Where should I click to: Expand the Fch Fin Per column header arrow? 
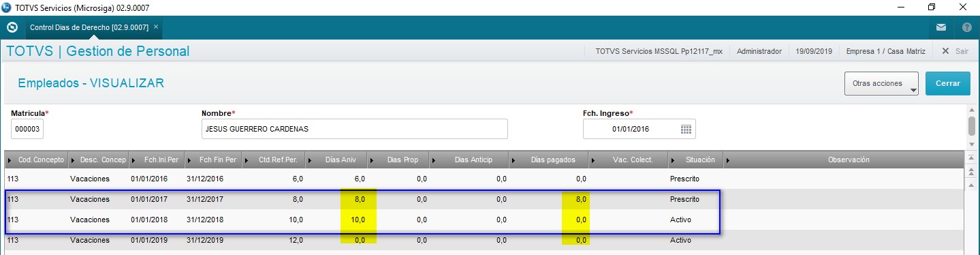click(189, 160)
